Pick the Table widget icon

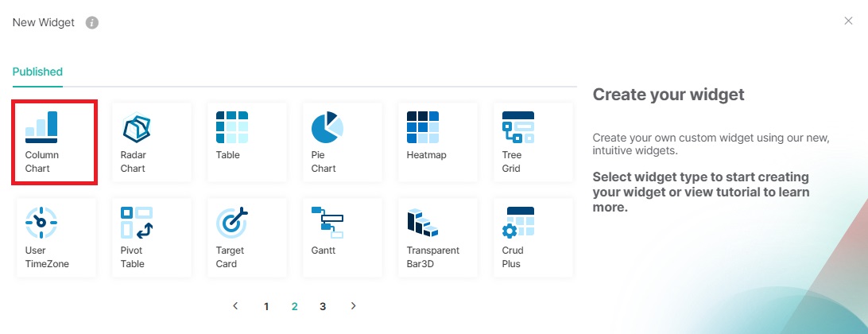point(231,127)
